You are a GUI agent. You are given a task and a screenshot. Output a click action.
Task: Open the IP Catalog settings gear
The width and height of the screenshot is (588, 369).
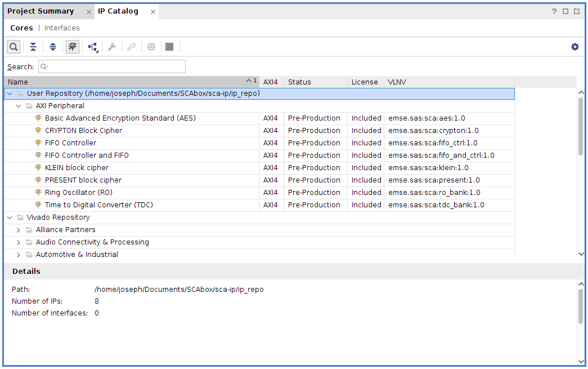click(x=574, y=47)
